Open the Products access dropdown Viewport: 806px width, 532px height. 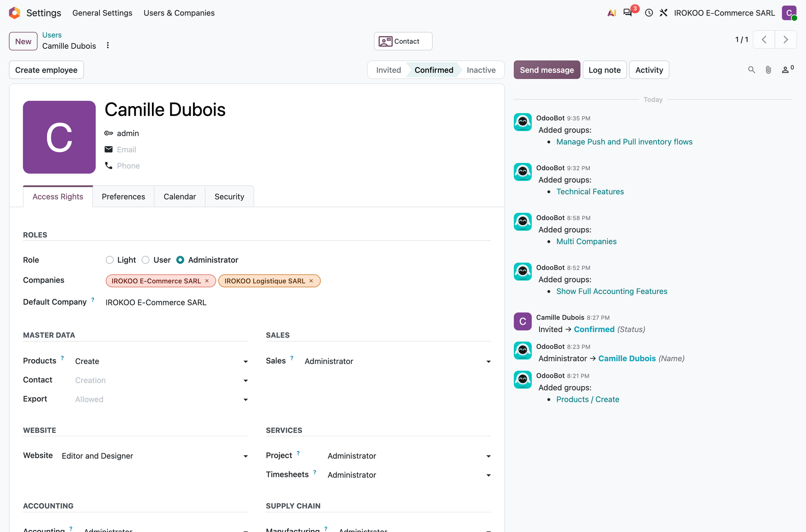[161, 361]
